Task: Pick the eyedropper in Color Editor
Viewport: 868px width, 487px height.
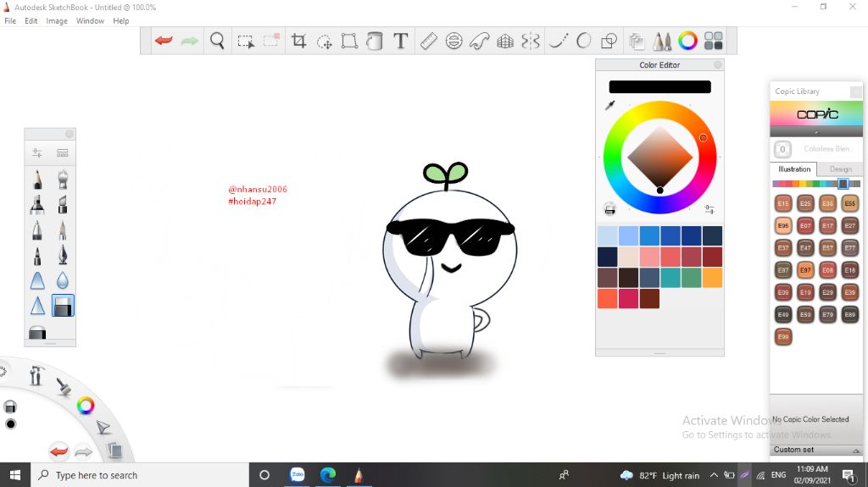Action: click(610, 104)
